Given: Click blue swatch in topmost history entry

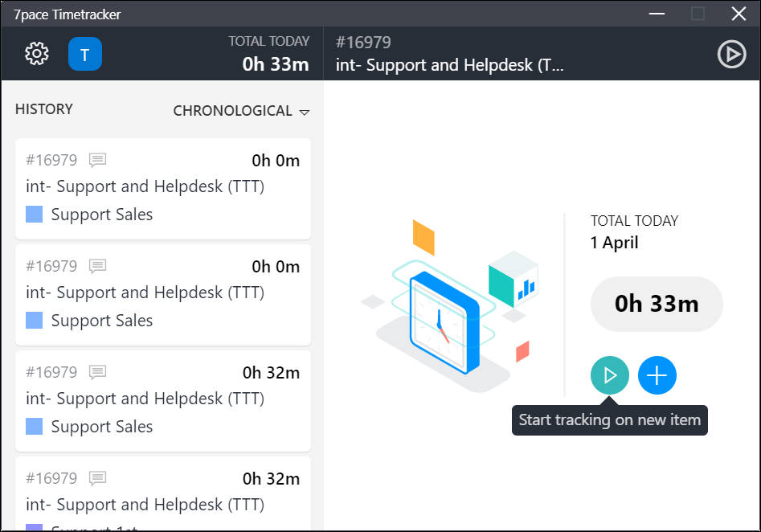Looking at the screenshot, I should [x=34, y=214].
